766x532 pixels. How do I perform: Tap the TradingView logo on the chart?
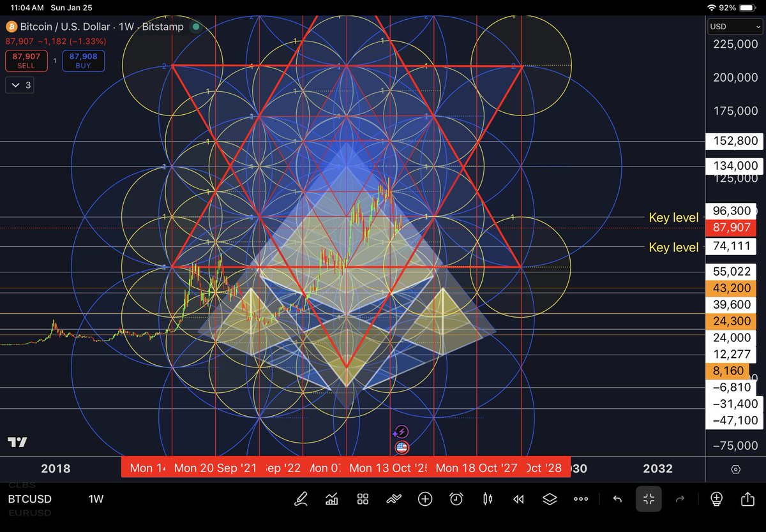pyautogui.click(x=18, y=443)
